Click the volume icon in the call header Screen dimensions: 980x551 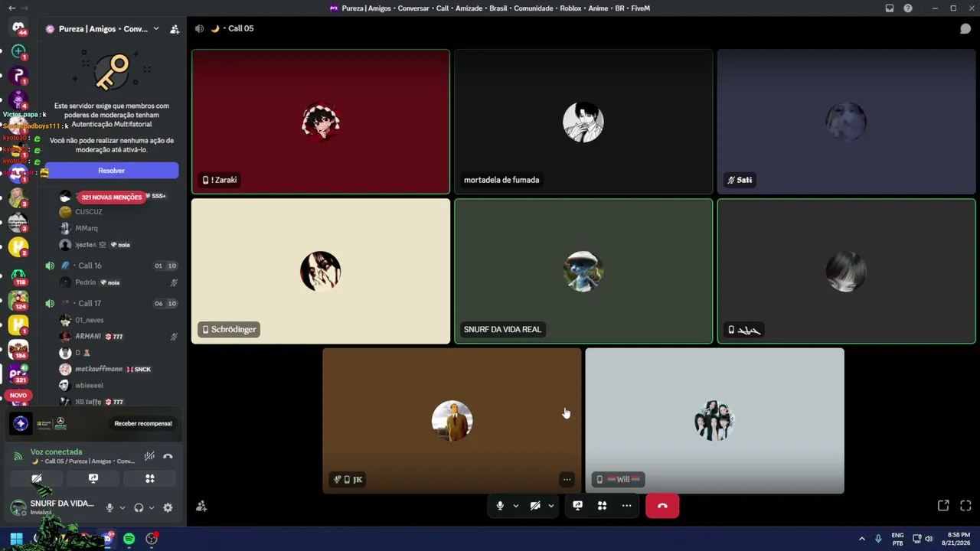click(x=199, y=28)
